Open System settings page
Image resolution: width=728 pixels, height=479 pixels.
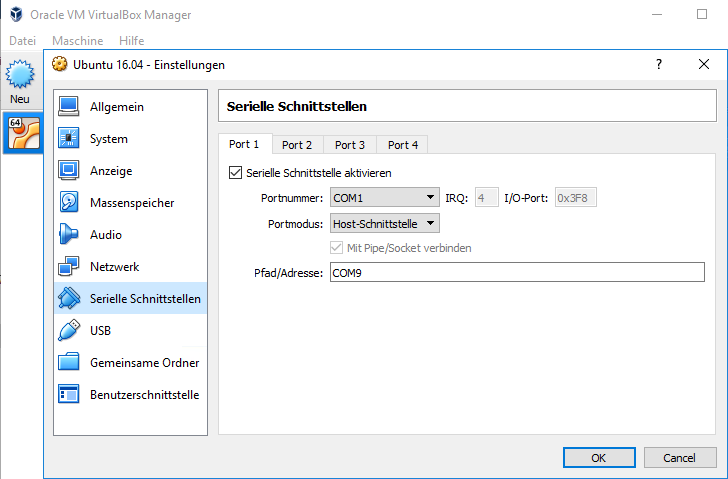click(x=130, y=138)
